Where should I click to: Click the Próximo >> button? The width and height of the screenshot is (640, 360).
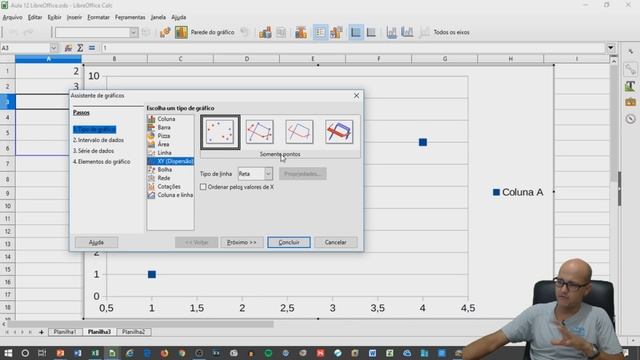tap(242, 242)
